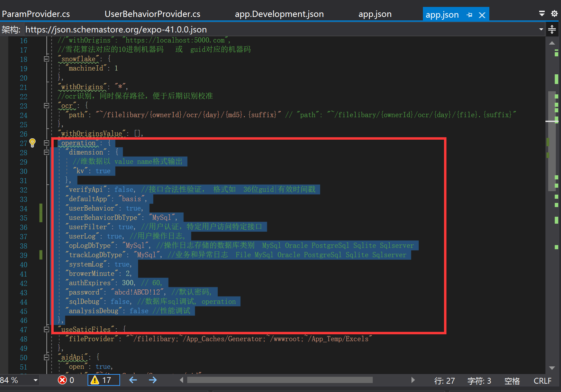Collapse the "dimension" block
Screen dimensions: 561x392
(x=46, y=152)
